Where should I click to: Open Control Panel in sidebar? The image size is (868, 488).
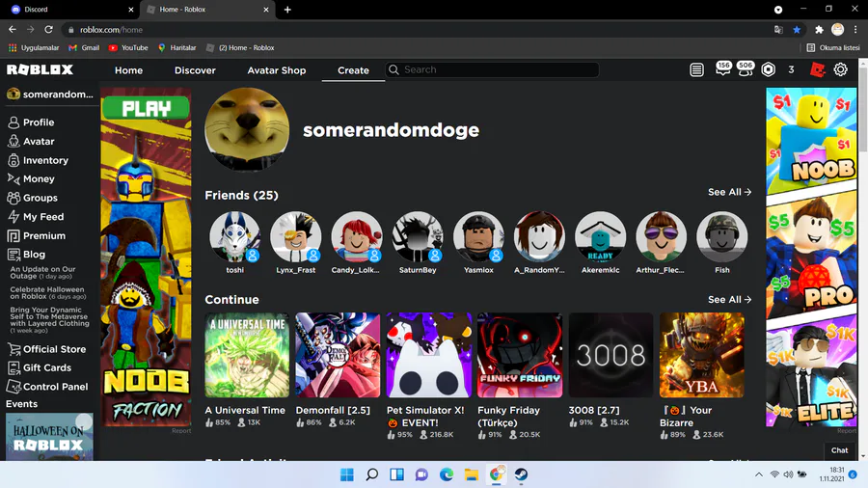point(47,387)
